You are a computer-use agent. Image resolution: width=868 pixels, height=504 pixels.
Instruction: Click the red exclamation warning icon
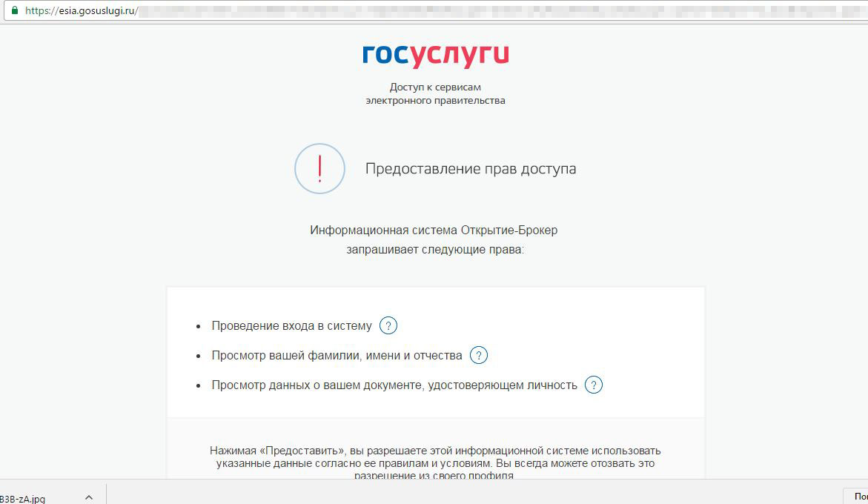[319, 169]
